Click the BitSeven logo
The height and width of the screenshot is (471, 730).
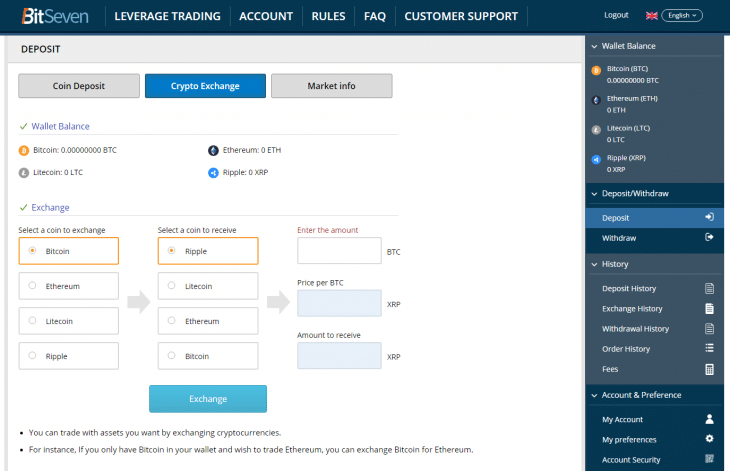(x=55, y=16)
